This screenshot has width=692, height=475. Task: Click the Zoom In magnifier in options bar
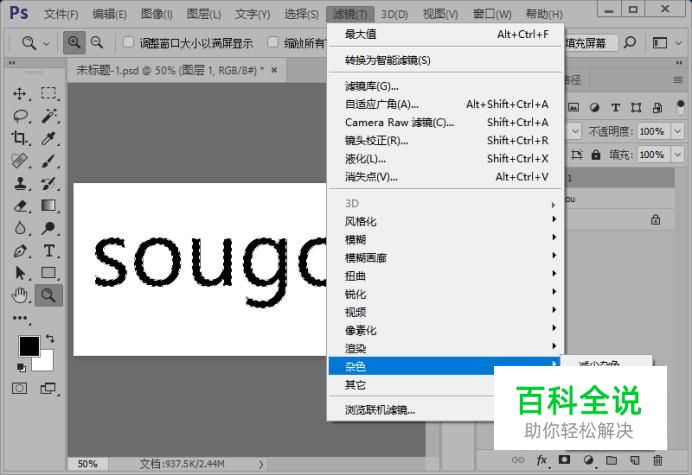tap(74, 42)
